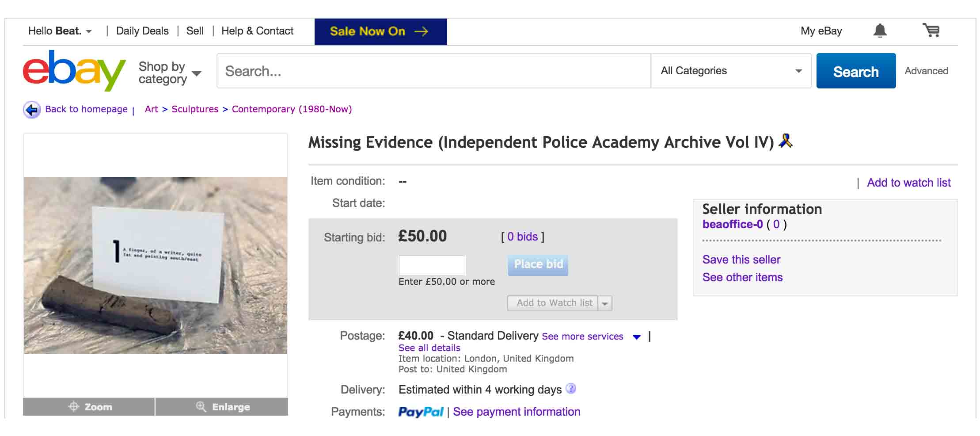Open the Daily Deals menu item

tap(142, 31)
